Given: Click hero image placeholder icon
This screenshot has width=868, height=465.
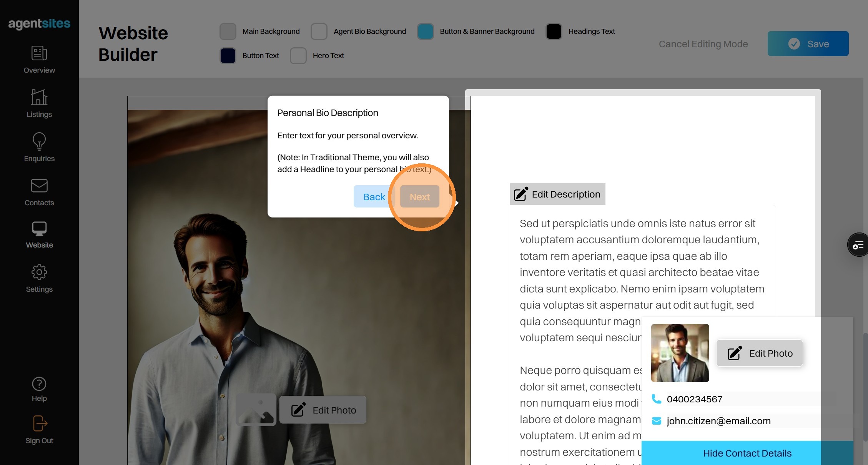Looking at the screenshot, I should [x=256, y=410].
